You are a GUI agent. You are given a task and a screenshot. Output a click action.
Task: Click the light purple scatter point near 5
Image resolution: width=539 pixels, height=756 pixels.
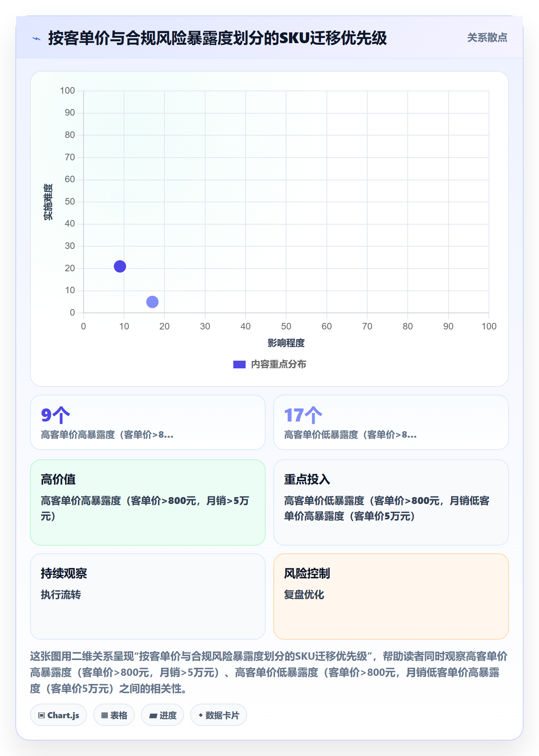point(152,302)
